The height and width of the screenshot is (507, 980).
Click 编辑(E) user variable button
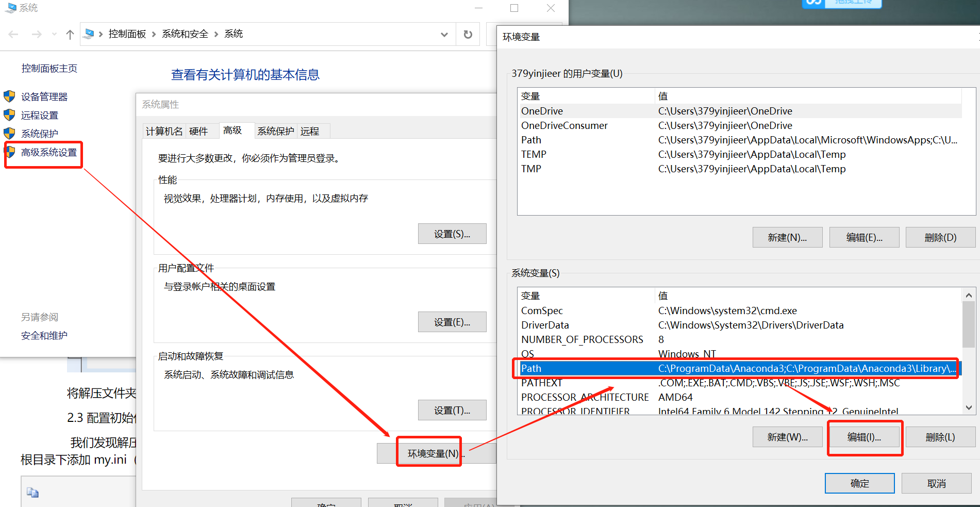click(x=864, y=238)
